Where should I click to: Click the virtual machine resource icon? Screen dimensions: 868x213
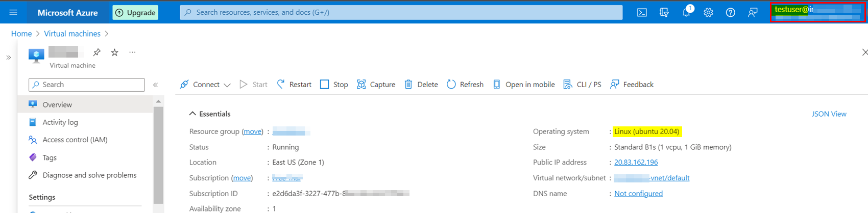(x=36, y=56)
